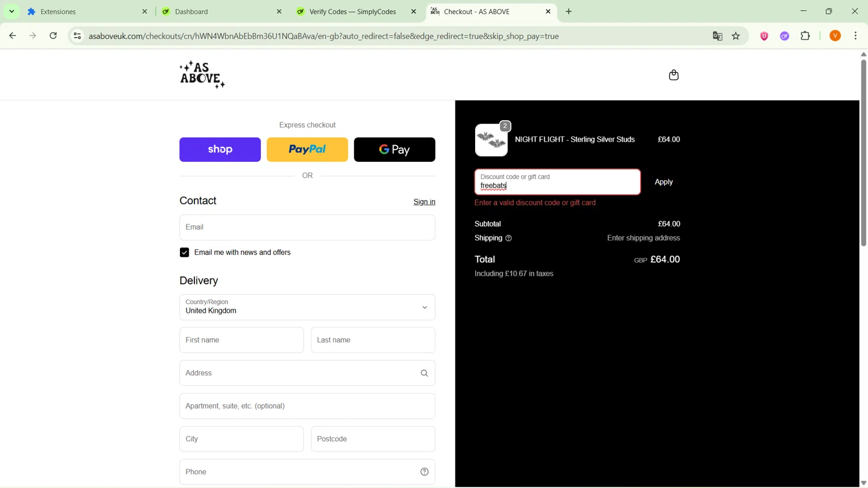Focus the City field
This screenshot has width=868, height=488.
[241, 439]
